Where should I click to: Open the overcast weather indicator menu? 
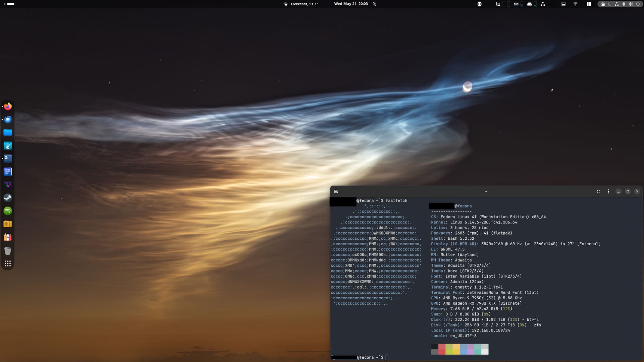301,4
